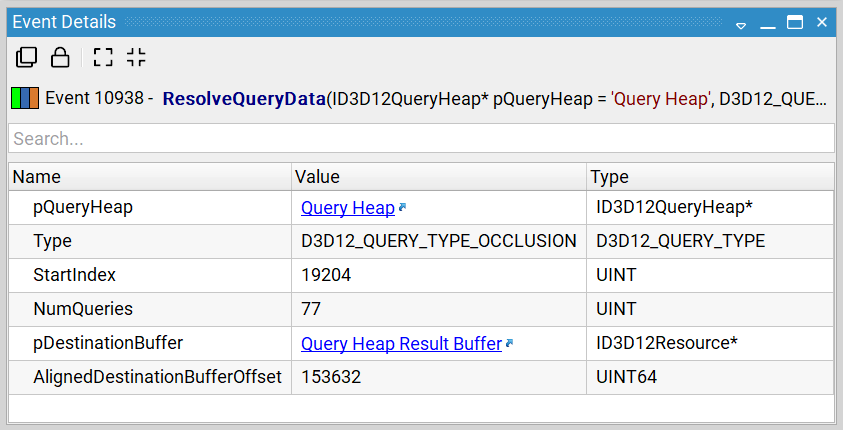Image resolution: width=843 pixels, height=430 pixels.
Task: Select the NumQueries row
Action: (150, 309)
